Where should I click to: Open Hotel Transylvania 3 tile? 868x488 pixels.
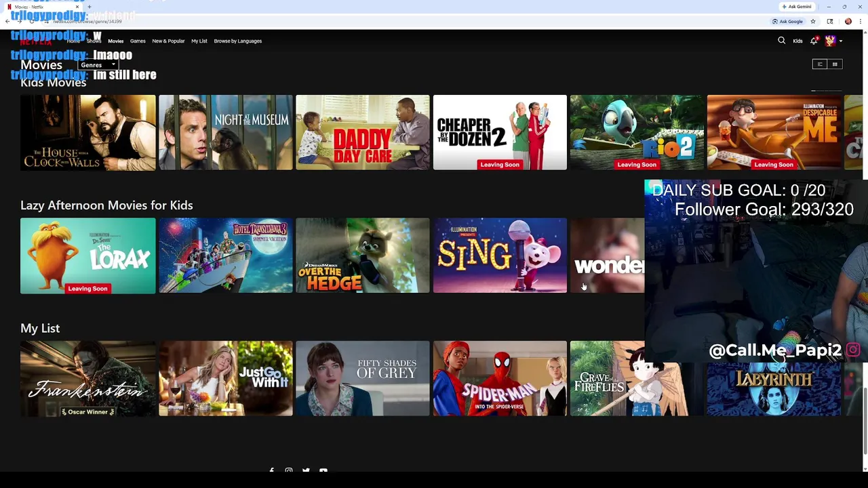click(x=225, y=256)
